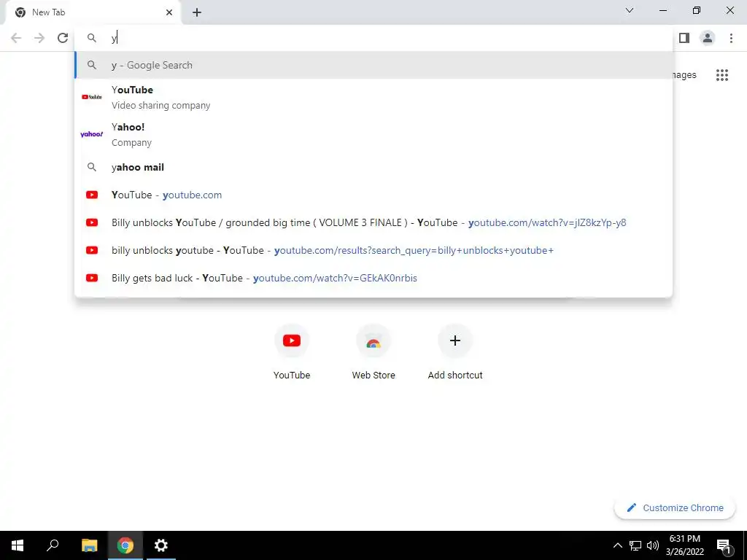
Task: Click the browser forward arrow
Action: click(39, 38)
